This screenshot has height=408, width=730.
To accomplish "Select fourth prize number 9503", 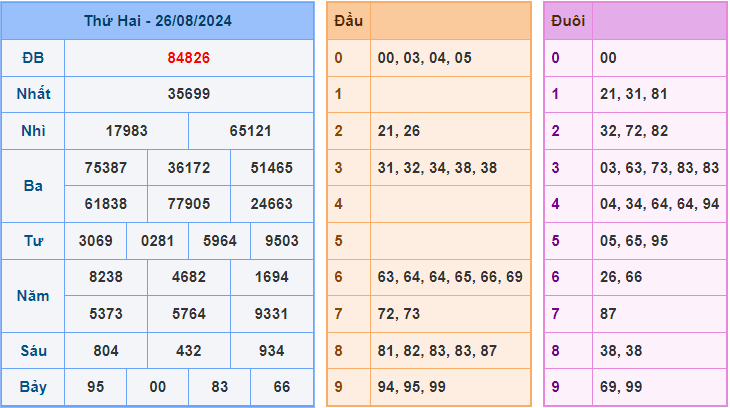I will (281, 241).
